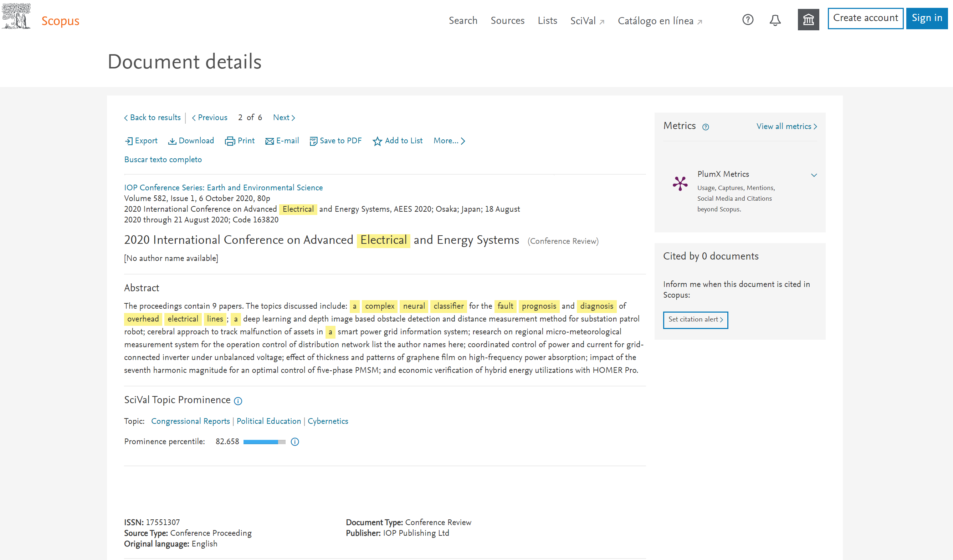The width and height of the screenshot is (953, 560).
Task: Click the institution building icon
Action: [x=808, y=20]
